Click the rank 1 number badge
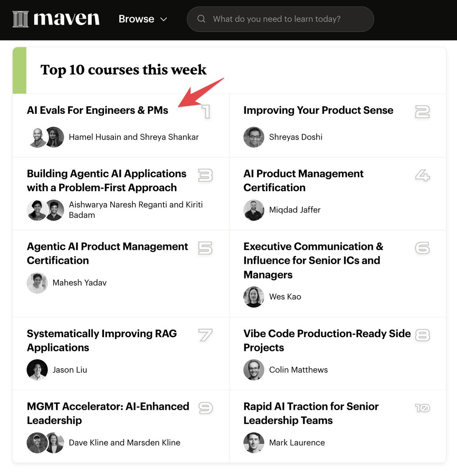The image size is (457, 476). pyautogui.click(x=206, y=111)
